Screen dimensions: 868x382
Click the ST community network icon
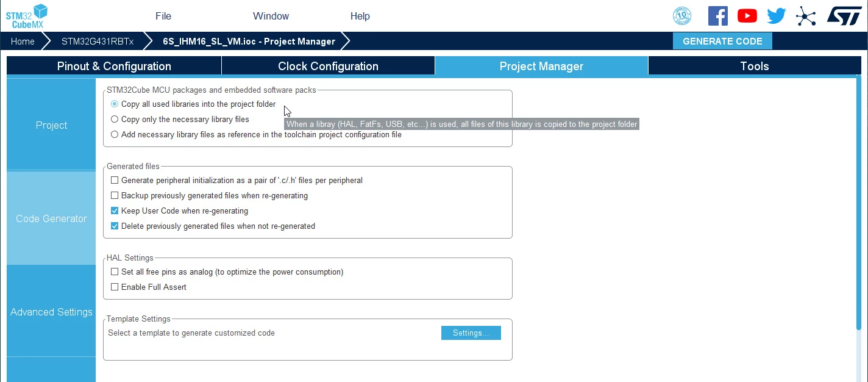tap(806, 16)
